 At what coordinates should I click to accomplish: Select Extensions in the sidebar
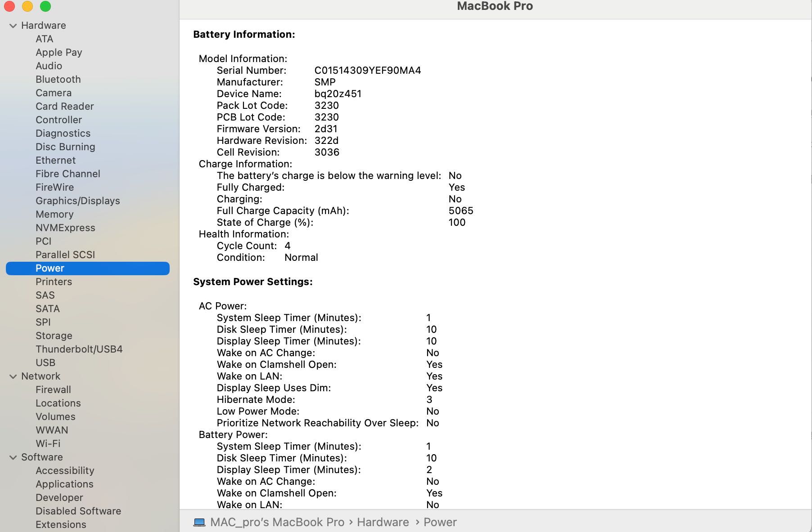[61, 525]
